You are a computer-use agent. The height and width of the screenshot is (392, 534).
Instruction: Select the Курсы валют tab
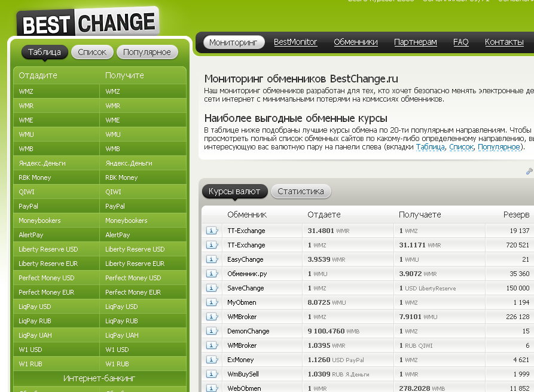(x=234, y=191)
